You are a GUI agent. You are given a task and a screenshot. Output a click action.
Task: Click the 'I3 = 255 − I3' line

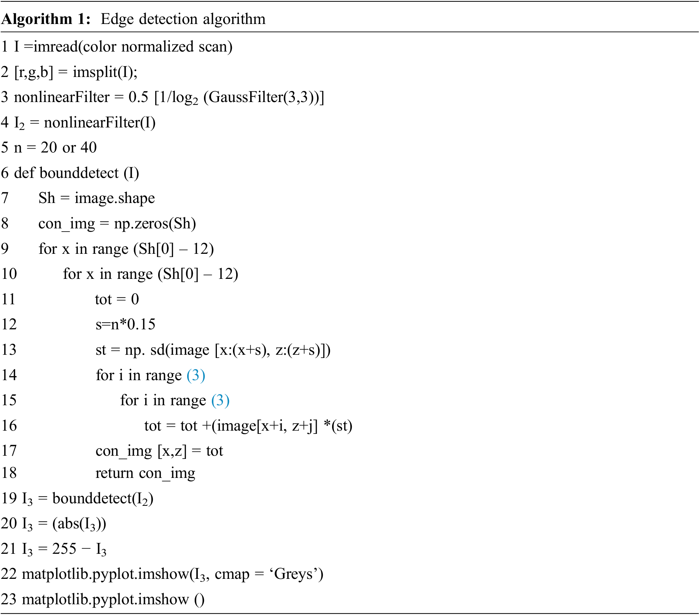point(64,549)
